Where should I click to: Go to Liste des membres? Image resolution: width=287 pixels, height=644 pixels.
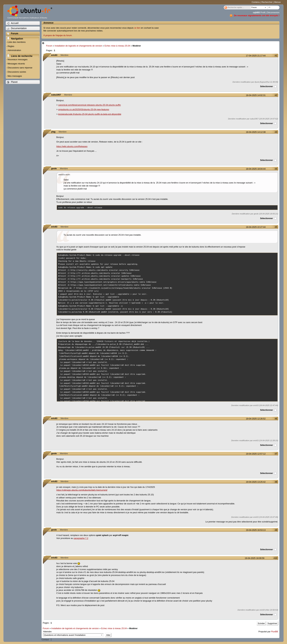17,42
